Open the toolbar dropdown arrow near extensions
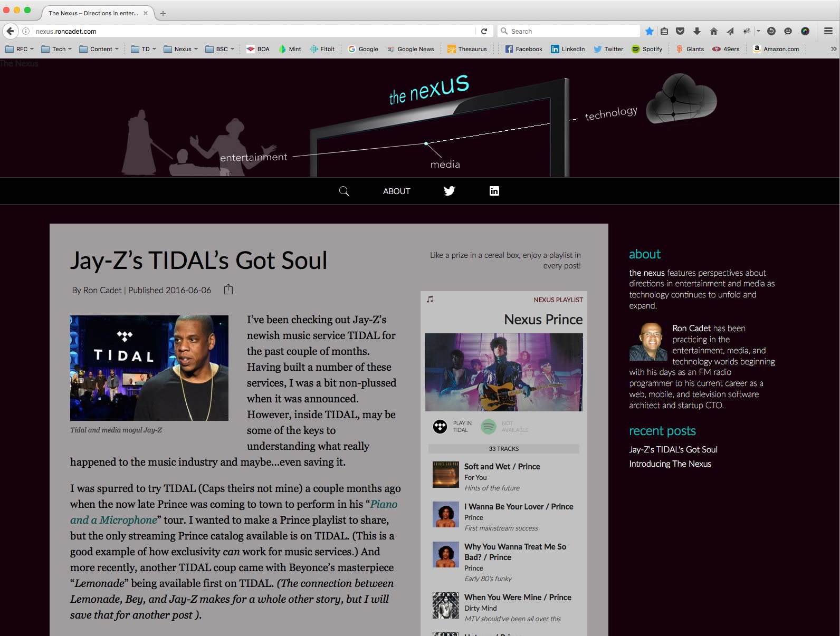Image resolution: width=840 pixels, height=636 pixels. click(758, 31)
